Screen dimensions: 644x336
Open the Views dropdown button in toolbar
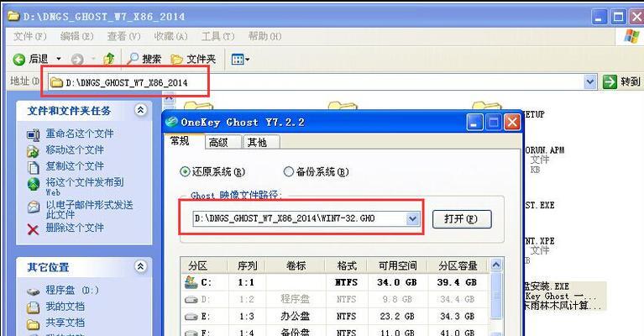[x=240, y=60]
